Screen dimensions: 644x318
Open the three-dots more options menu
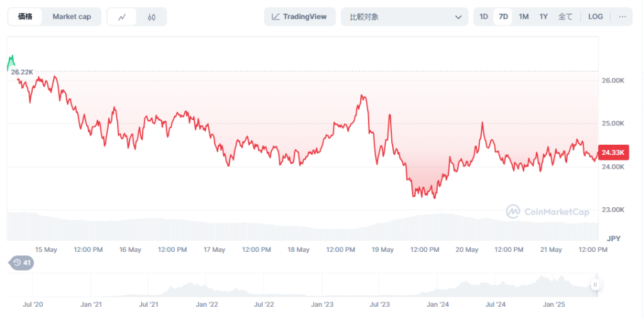[x=622, y=17]
